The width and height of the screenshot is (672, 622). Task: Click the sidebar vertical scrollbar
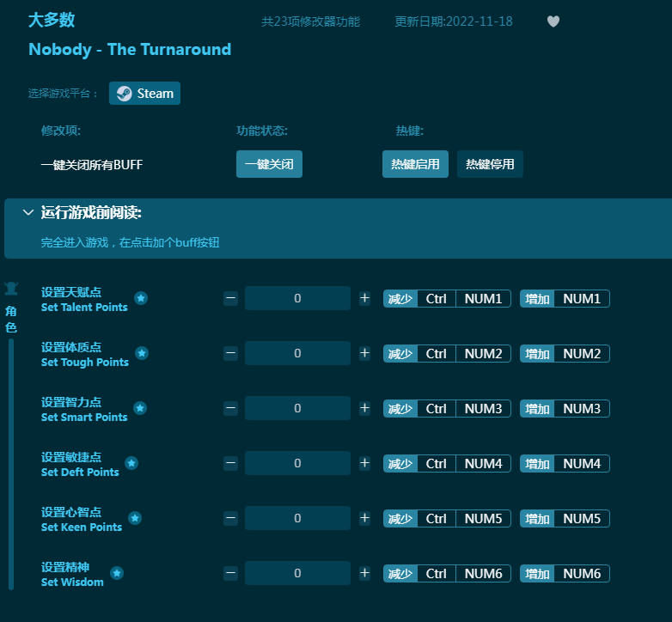point(11,465)
